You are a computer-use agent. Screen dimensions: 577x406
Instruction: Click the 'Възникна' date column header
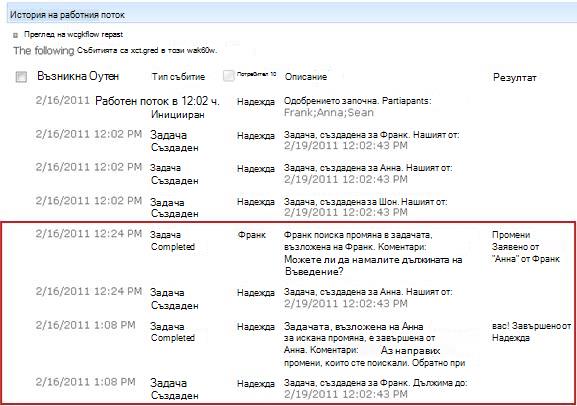coord(78,76)
